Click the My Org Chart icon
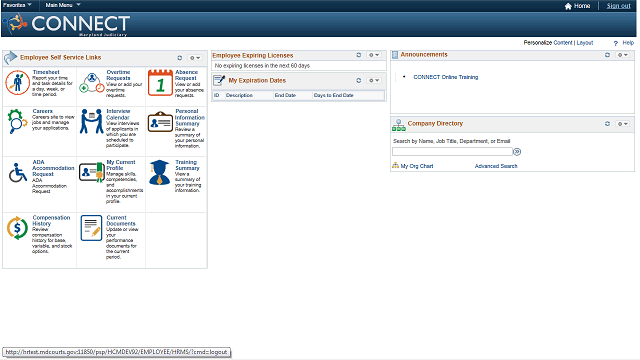The width and height of the screenshot is (640, 360). [395, 165]
